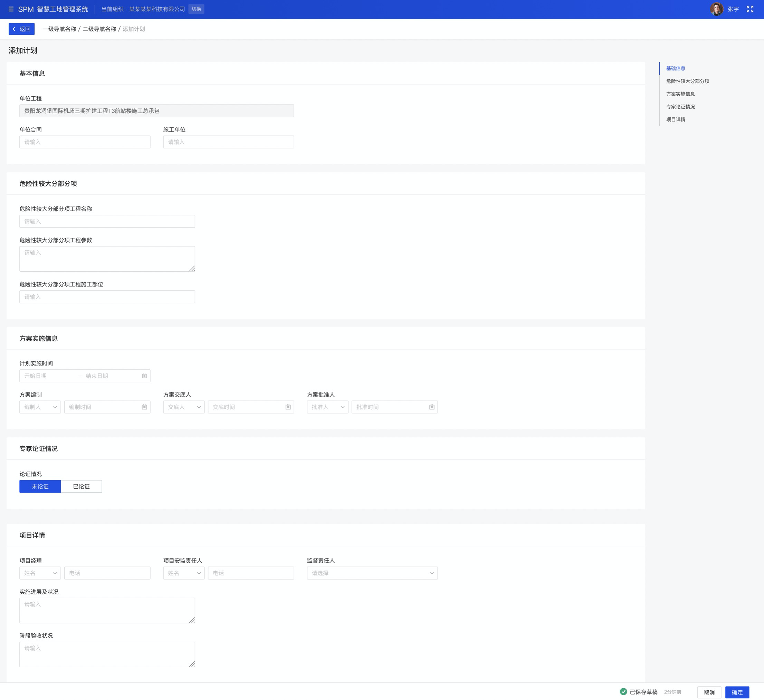Open 编制人 dropdown
This screenshot has height=700, width=764.
[40, 407]
